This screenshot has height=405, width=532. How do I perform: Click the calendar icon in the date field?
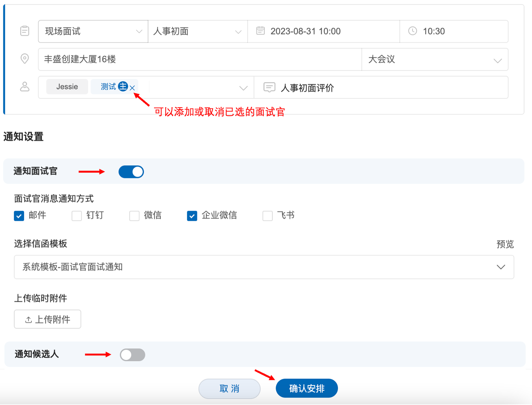point(260,31)
